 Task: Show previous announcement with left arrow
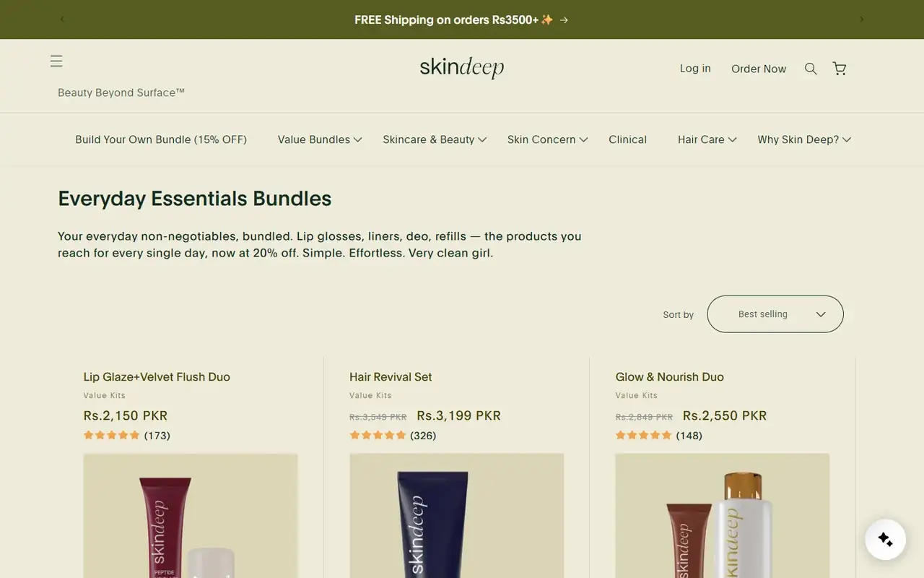[62, 20]
